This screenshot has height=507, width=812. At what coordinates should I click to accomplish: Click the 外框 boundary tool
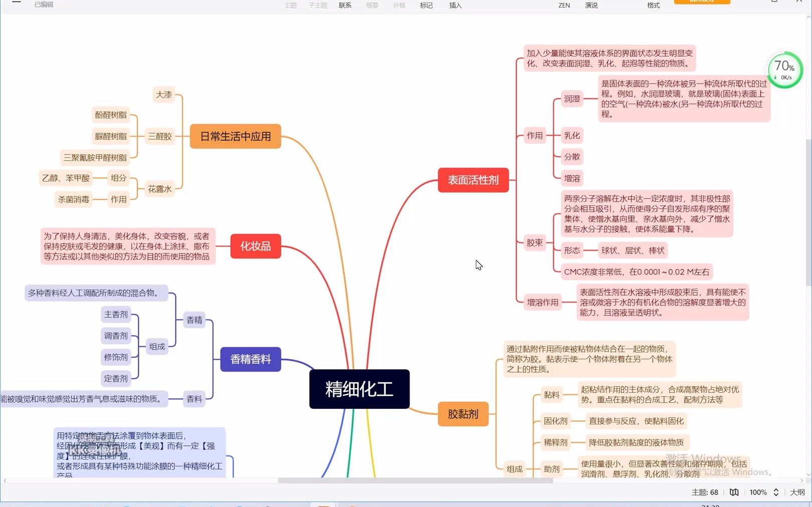[x=399, y=6]
